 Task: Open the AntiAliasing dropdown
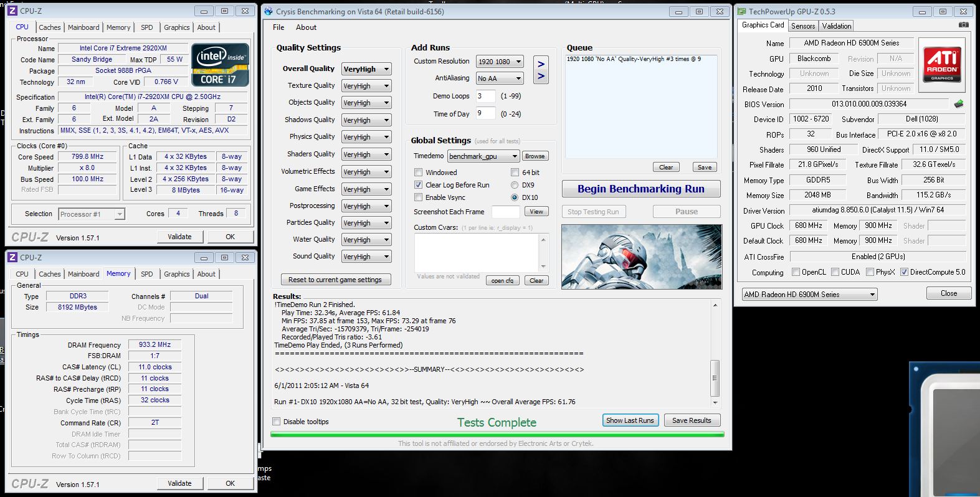(x=500, y=78)
